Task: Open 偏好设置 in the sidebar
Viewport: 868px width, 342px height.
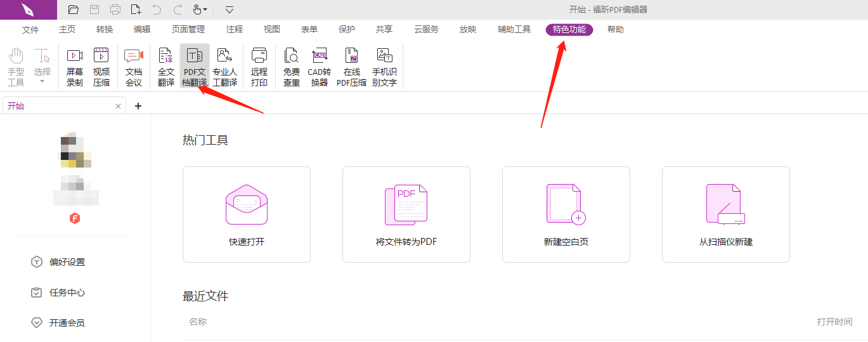Action: tap(67, 262)
